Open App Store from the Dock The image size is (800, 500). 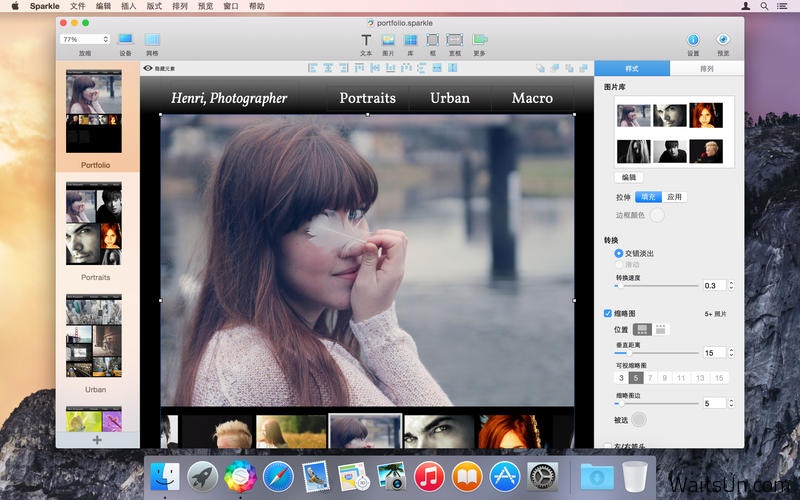pyautogui.click(x=505, y=477)
